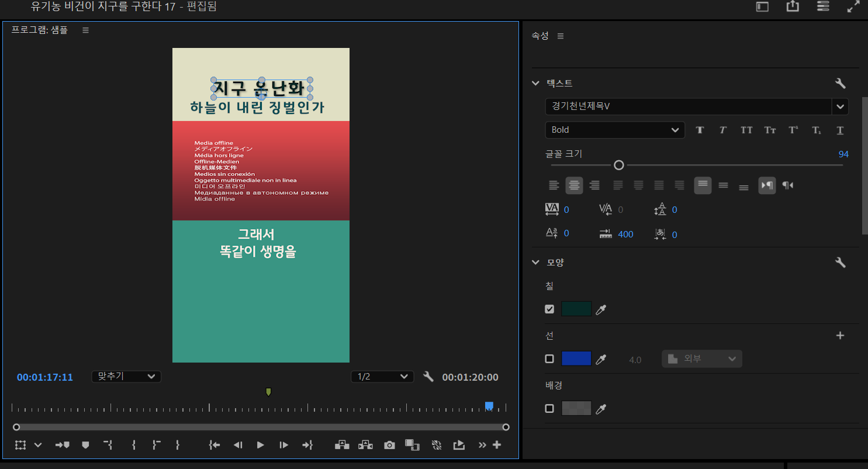The image size is (868, 469).
Task: Align text left
Action: tap(554, 185)
